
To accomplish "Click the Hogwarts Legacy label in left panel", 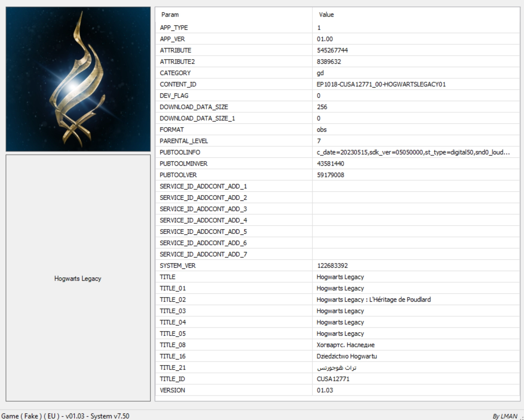I will click(x=78, y=278).
